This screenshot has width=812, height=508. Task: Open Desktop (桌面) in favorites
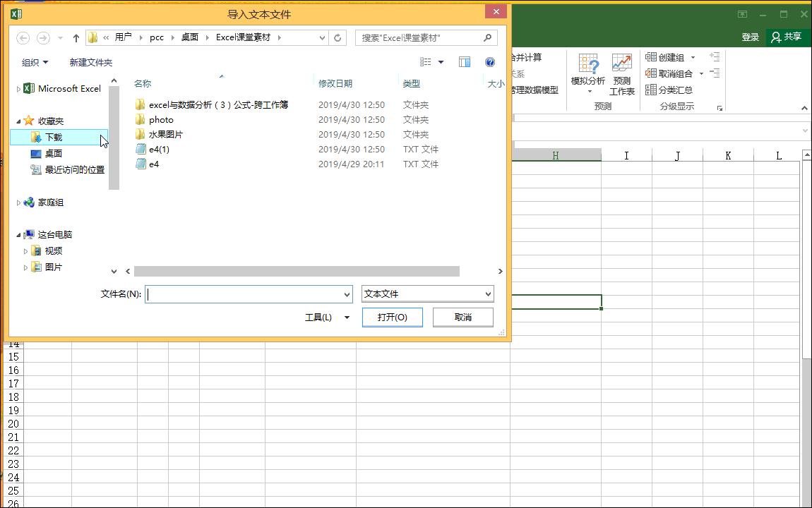54,154
